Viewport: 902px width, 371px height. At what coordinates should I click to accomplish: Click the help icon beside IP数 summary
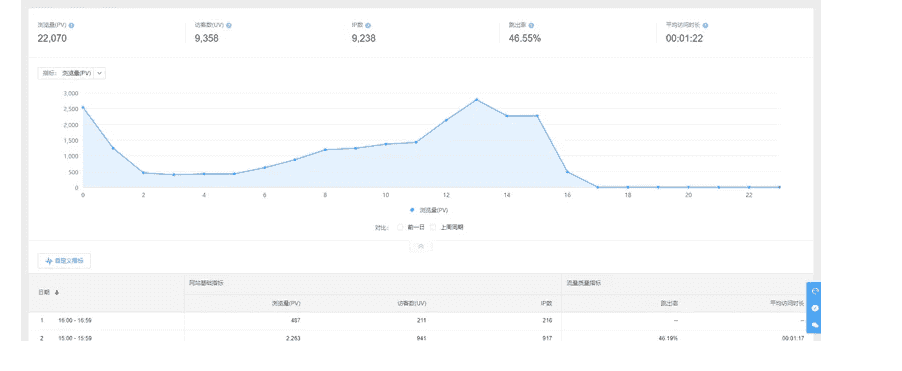pyautogui.click(x=368, y=25)
